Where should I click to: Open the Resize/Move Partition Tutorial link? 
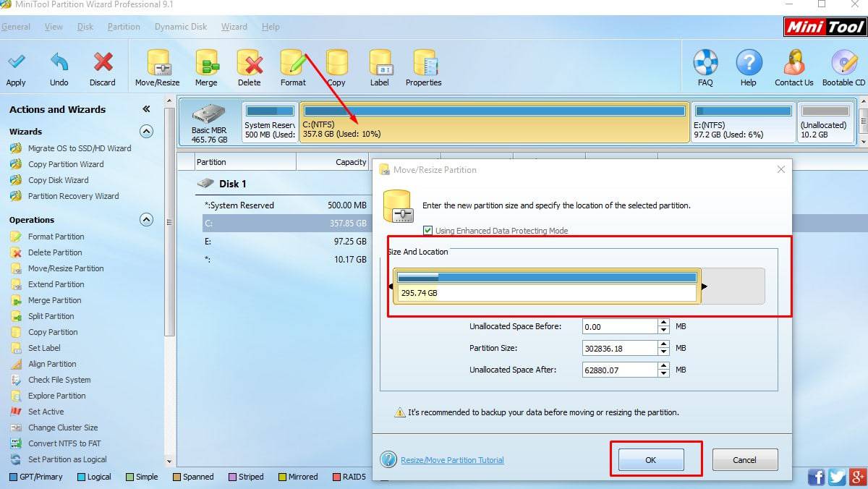click(x=452, y=460)
